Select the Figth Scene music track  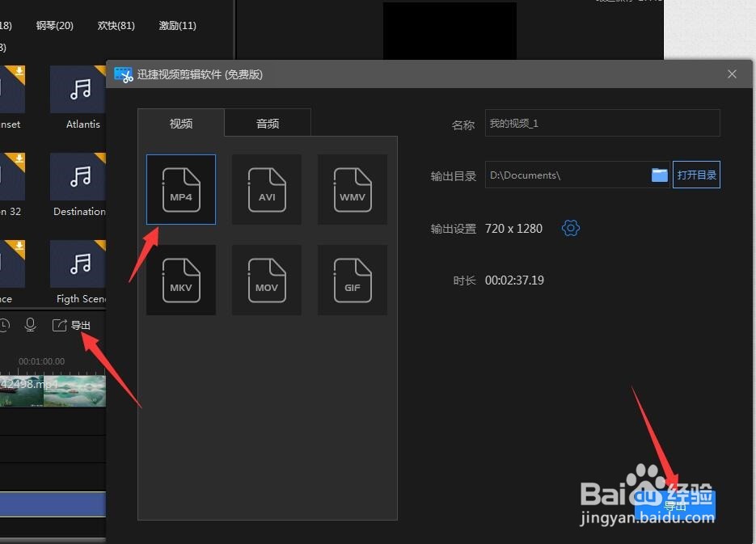[x=79, y=272]
